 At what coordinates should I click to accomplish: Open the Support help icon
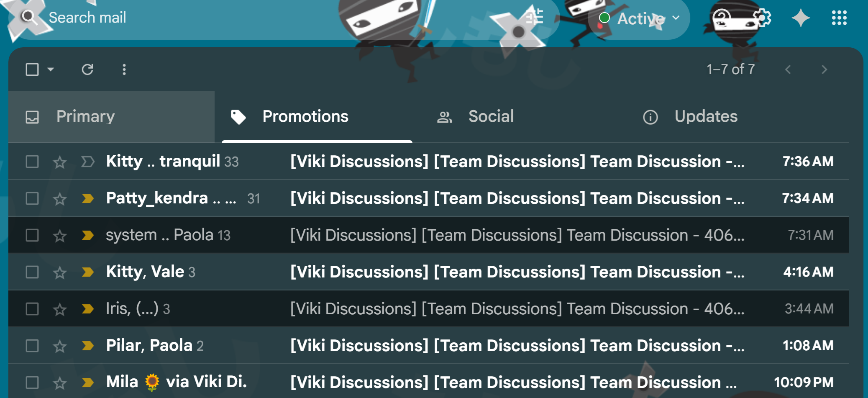click(722, 18)
